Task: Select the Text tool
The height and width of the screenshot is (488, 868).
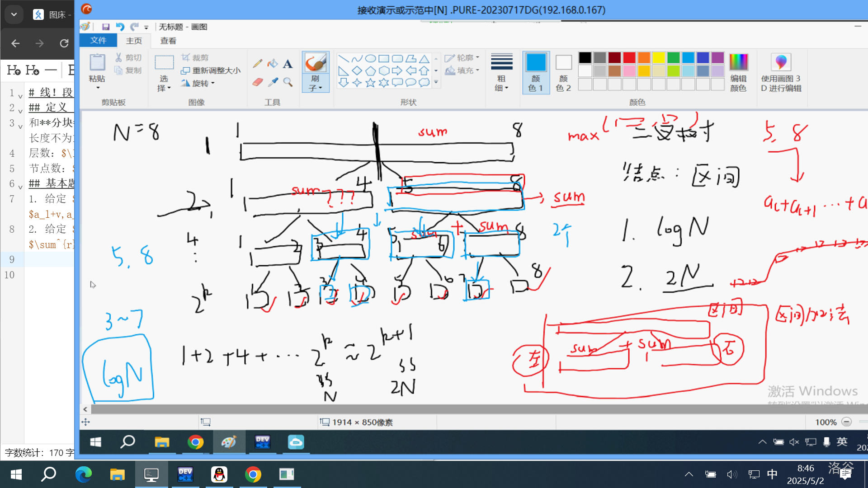Action: tap(288, 64)
